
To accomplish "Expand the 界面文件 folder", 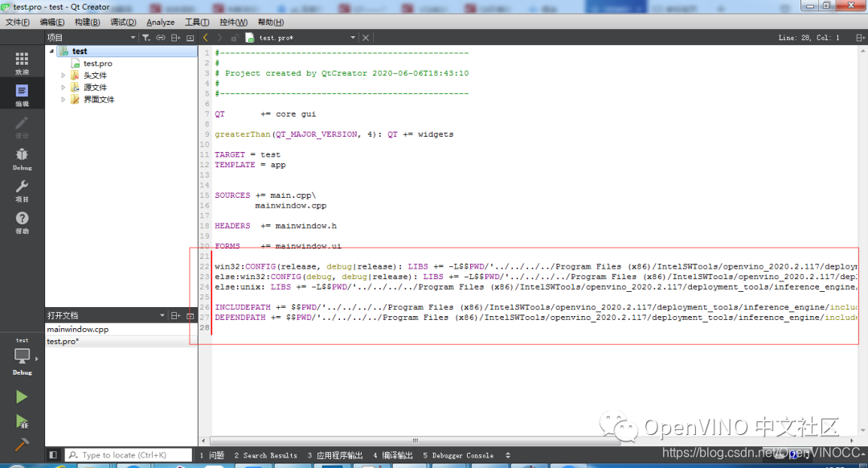I will [x=63, y=100].
